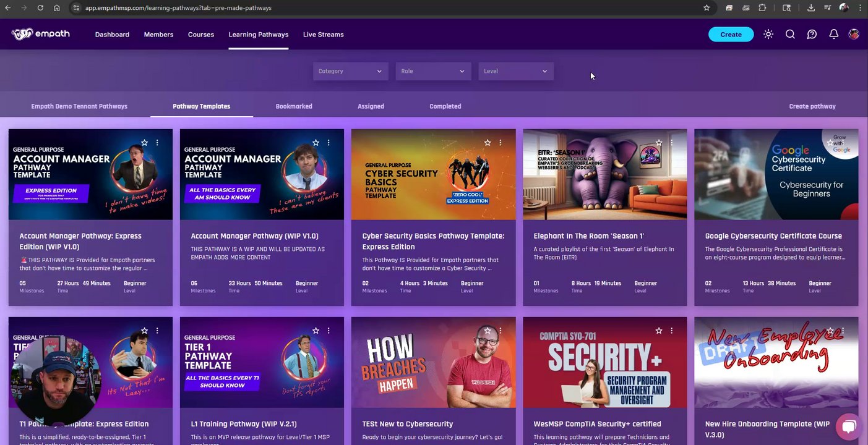The height and width of the screenshot is (445, 868).
Task: Open the search icon in header
Action: click(x=790, y=35)
